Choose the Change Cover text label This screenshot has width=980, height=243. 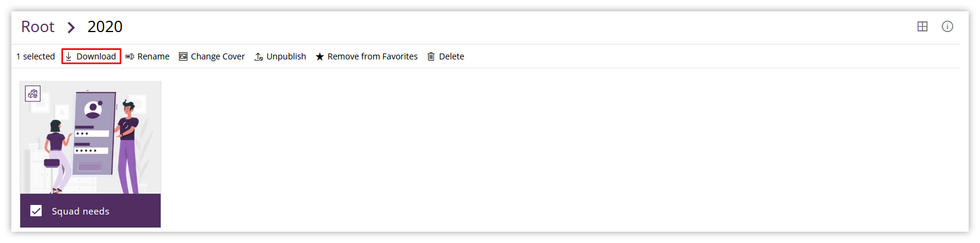pos(218,56)
